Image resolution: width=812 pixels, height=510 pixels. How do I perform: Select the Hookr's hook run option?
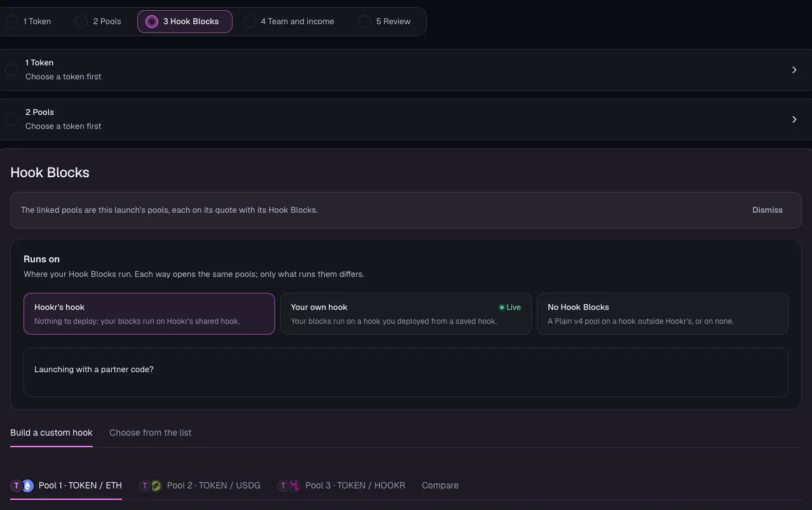[149, 314]
